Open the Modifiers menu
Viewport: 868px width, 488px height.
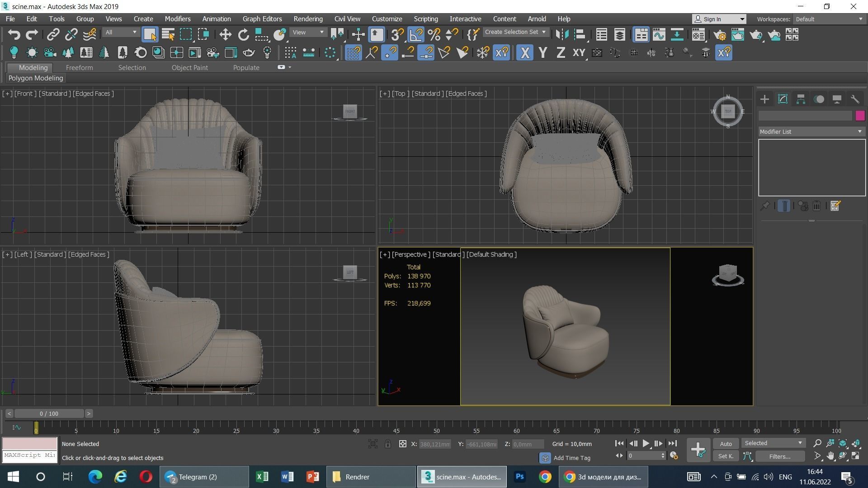177,19
